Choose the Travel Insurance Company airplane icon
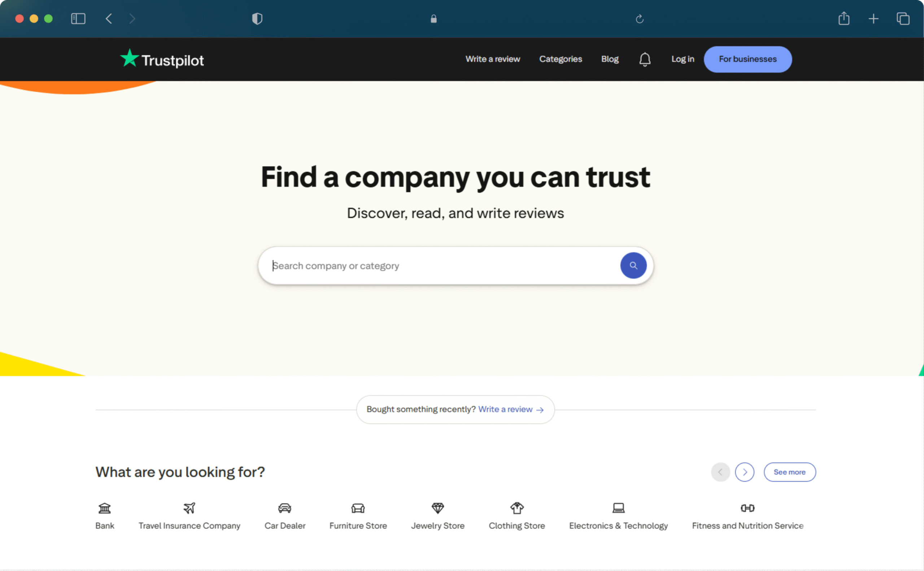This screenshot has height=571, width=924. (x=189, y=508)
